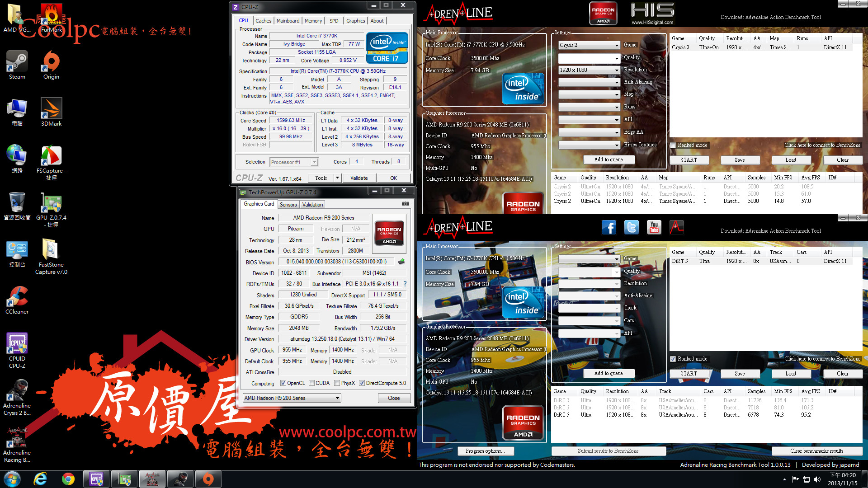Open Internet Explorer from the taskbar
The width and height of the screenshot is (868, 488).
click(40, 479)
